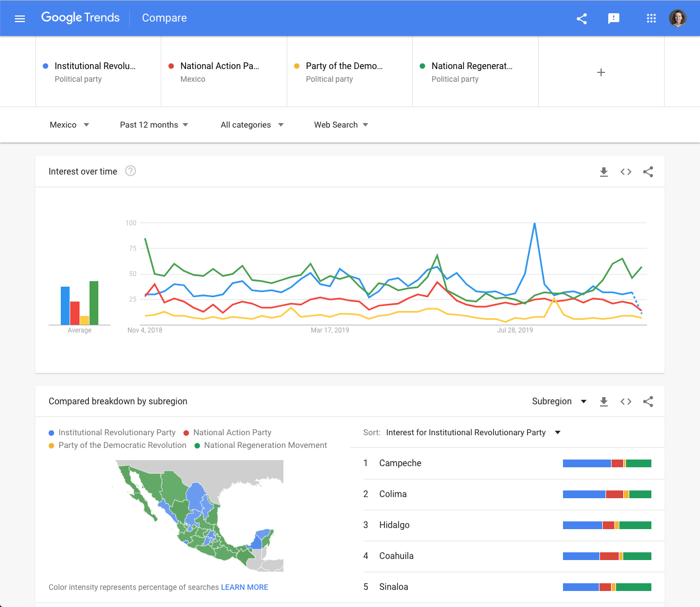Viewport: 700px width, 607px height.
Task: Click the Campeche stacked color bar
Action: pyautogui.click(x=607, y=463)
